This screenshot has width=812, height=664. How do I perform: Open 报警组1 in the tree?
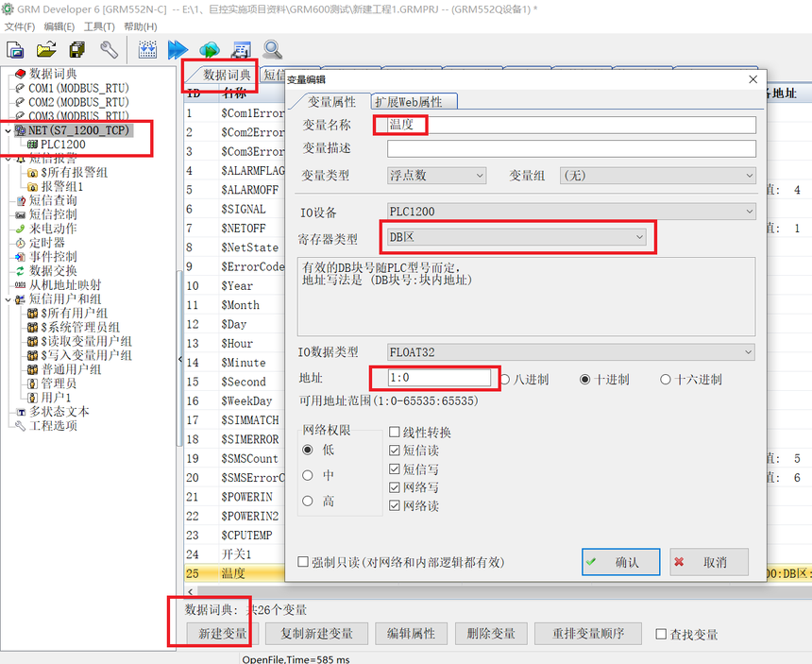click(61, 186)
